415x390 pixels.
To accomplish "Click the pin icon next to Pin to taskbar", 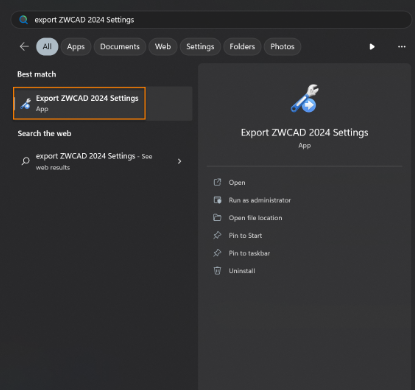I will pos(217,253).
